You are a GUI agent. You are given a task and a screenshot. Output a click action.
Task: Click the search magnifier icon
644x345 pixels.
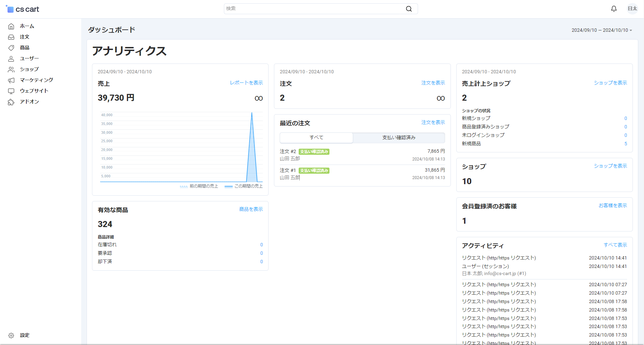coord(409,9)
